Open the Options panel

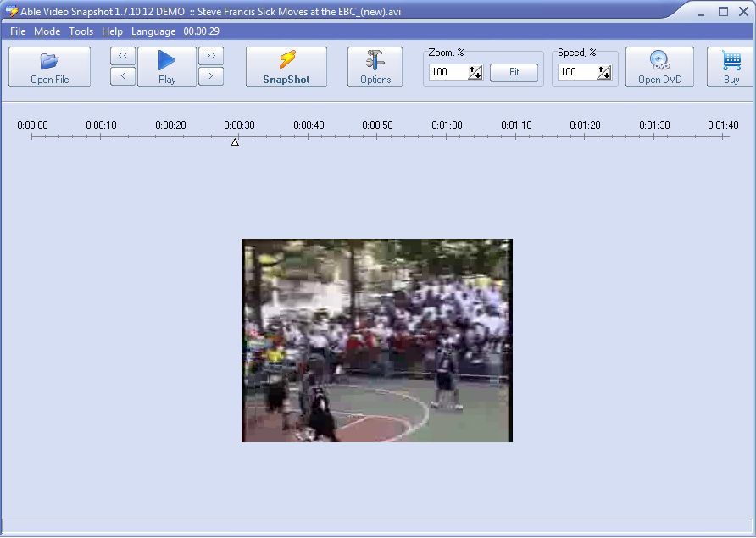point(375,67)
